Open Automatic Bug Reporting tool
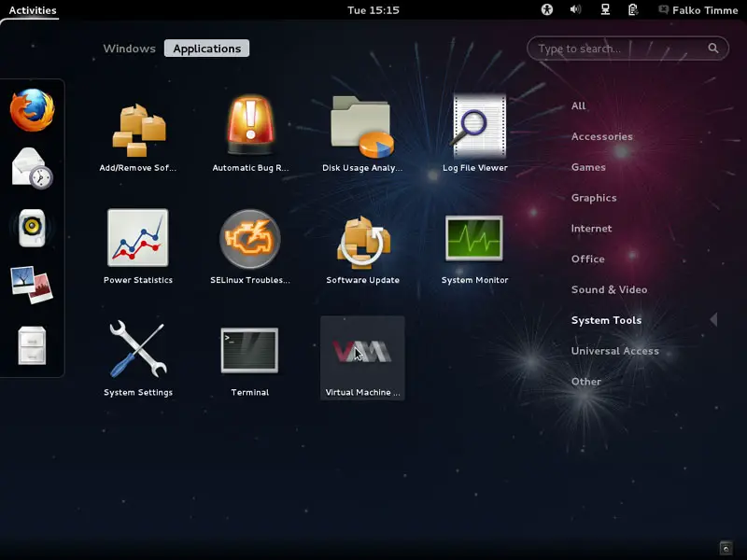The width and height of the screenshot is (747, 560). tap(250, 131)
